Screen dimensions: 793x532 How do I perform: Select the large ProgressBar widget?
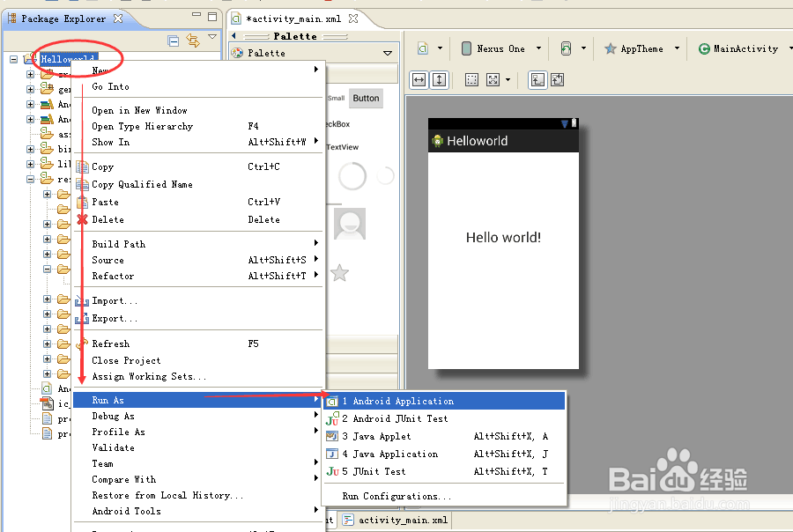(x=352, y=176)
